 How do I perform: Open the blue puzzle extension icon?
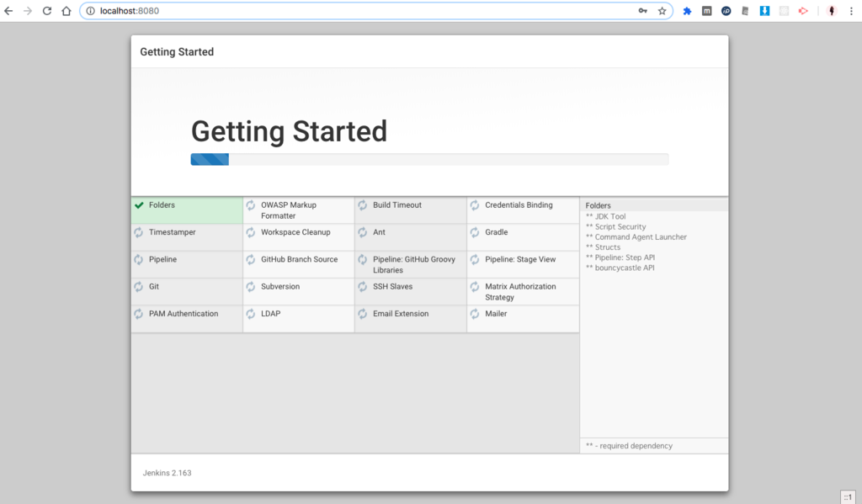[x=687, y=11]
